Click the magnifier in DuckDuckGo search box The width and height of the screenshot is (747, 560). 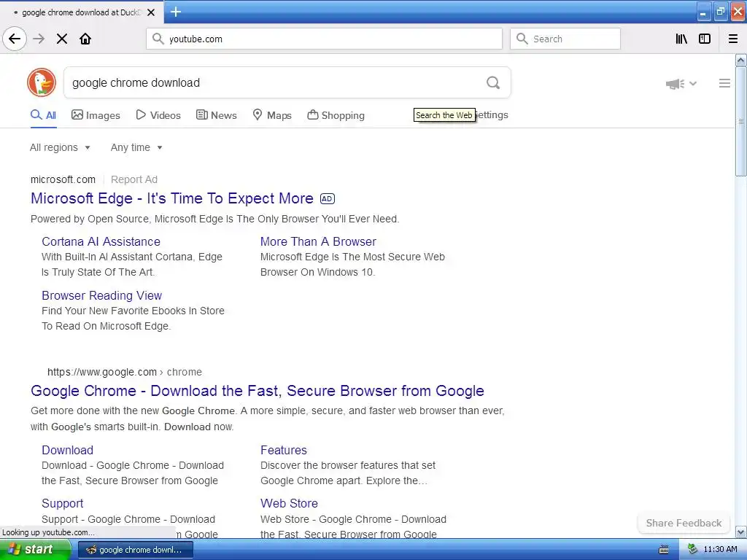(x=493, y=83)
